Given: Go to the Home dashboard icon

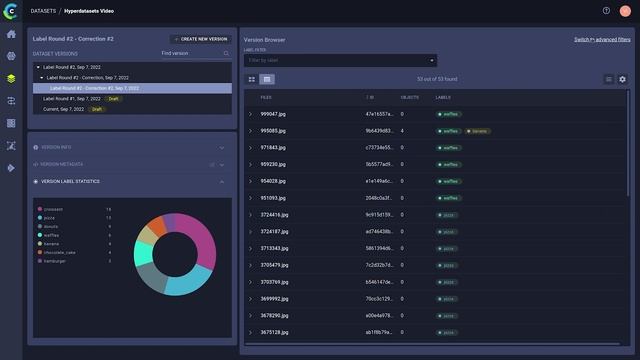Looking at the screenshot, I should pyautogui.click(x=11, y=34).
